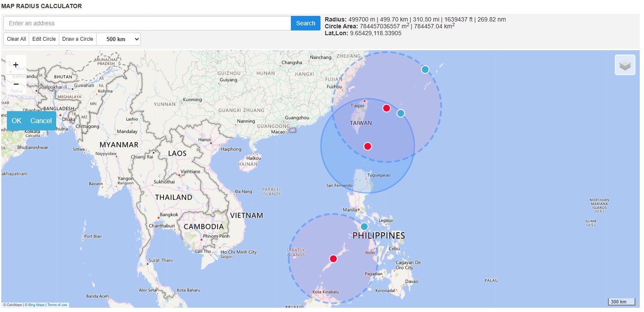The height and width of the screenshot is (312, 644).
Task: Click the LAOS country label
Action: (178, 153)
